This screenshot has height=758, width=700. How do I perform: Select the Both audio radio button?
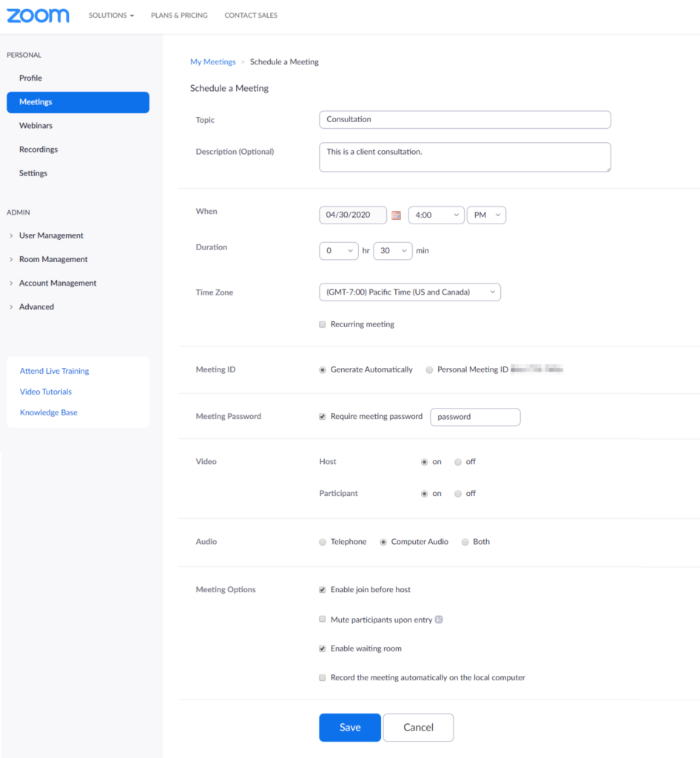465,541
